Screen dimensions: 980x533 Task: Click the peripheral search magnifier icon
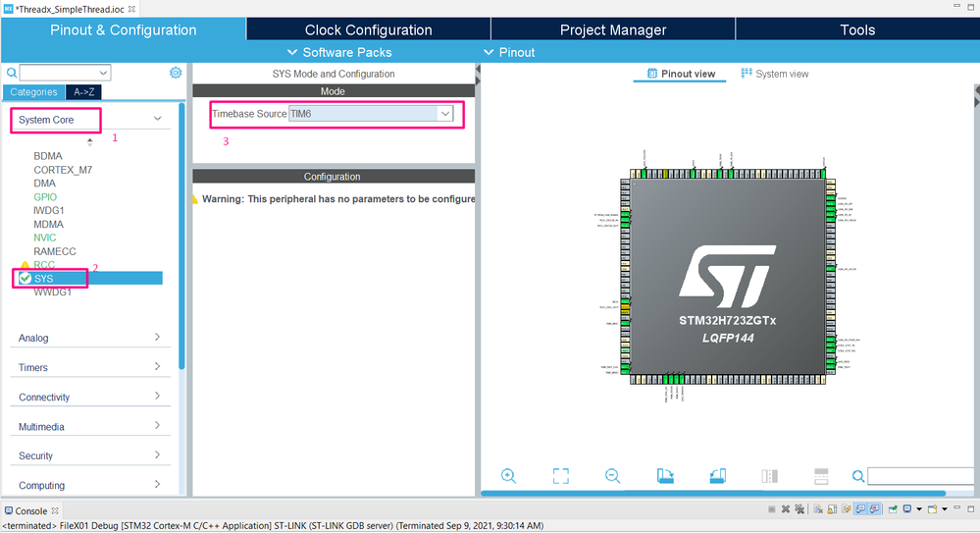coord(11,73)
